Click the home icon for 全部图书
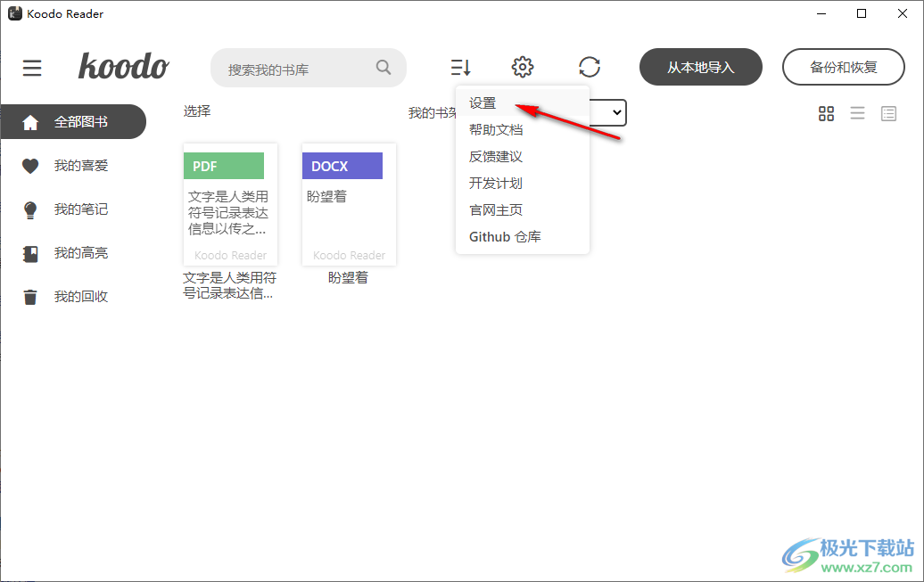The height and width of the screenshot is (582, 924). [30, 122]
